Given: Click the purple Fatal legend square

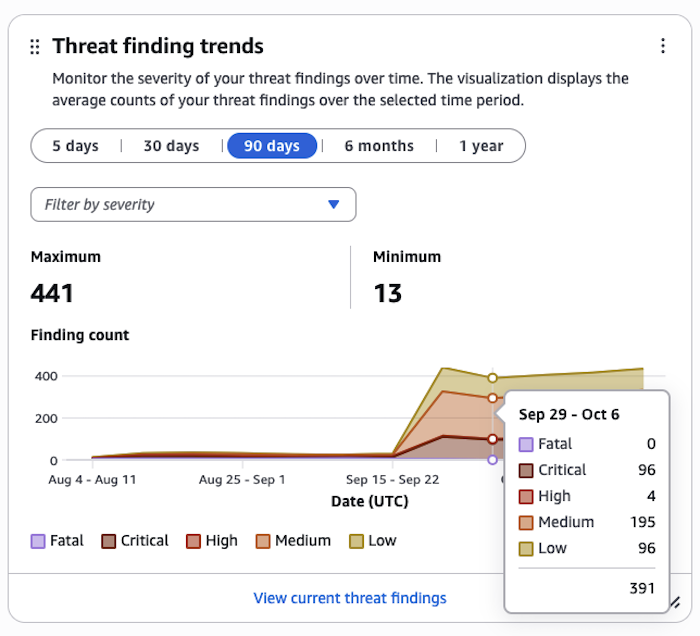Looking at the screenshot, I should click(38, 541).
